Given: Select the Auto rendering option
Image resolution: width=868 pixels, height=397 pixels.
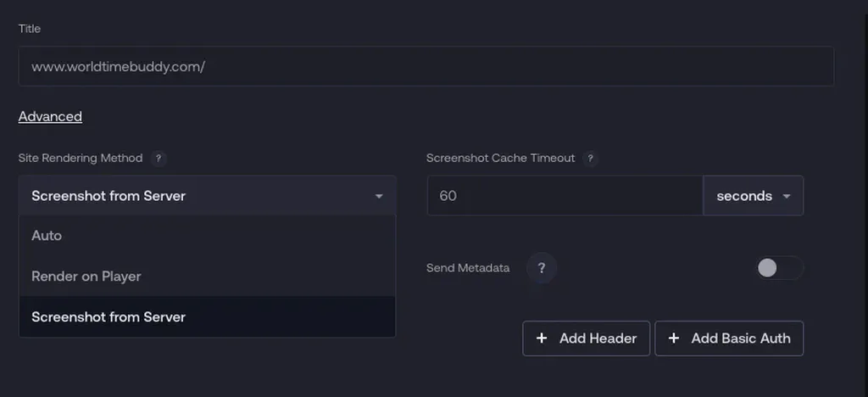Looking at the screenshot, I should coord(47,236).
